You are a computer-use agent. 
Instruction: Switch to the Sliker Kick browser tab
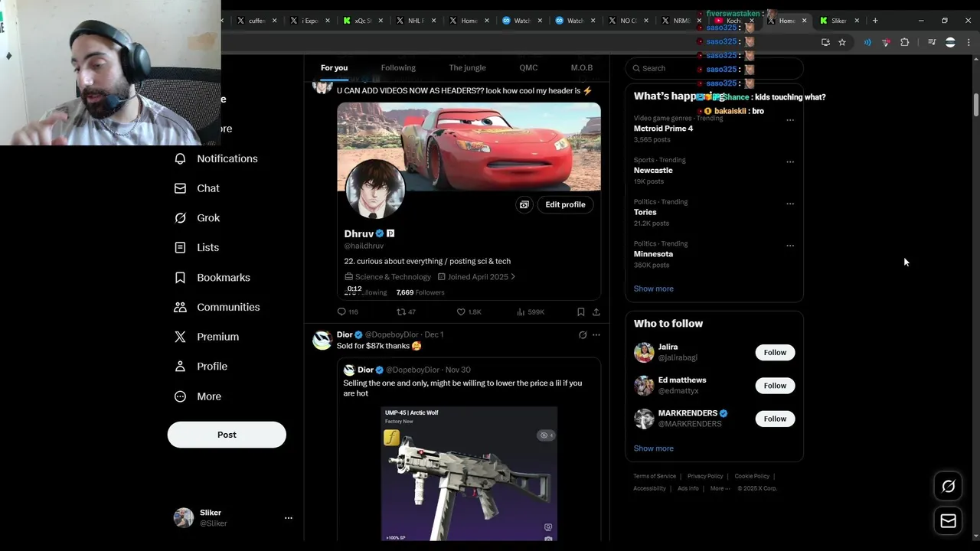pyautogui.click(x=838, y=21)
